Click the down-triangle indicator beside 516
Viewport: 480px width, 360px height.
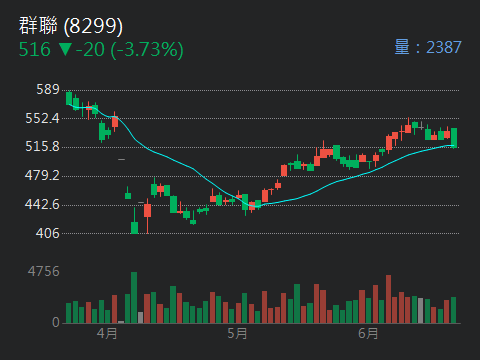click(65, 50)
